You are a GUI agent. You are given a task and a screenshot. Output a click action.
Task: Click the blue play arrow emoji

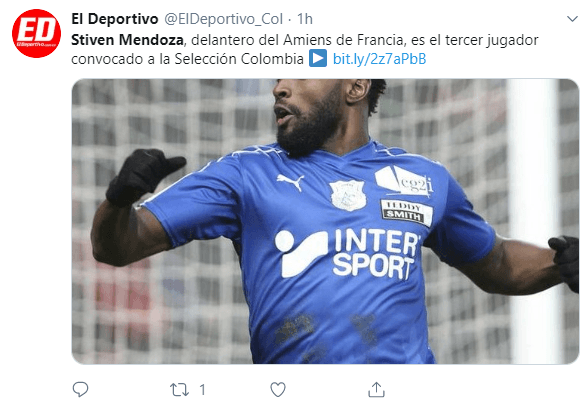point(318,59)
